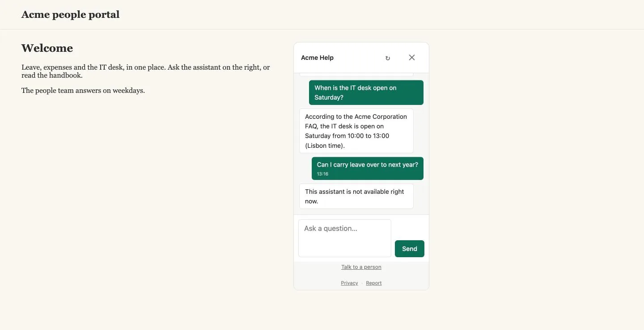Click the Leave, expenses and IT desk paragraph
Viewport: 644px width, 330px height.
(x=146, y=71)
